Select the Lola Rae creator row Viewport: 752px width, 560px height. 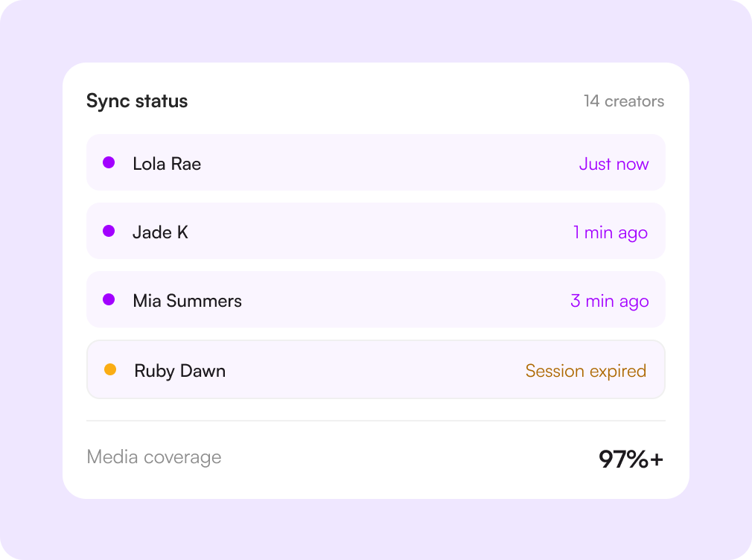pyautogui.click(x=375, y=162)
